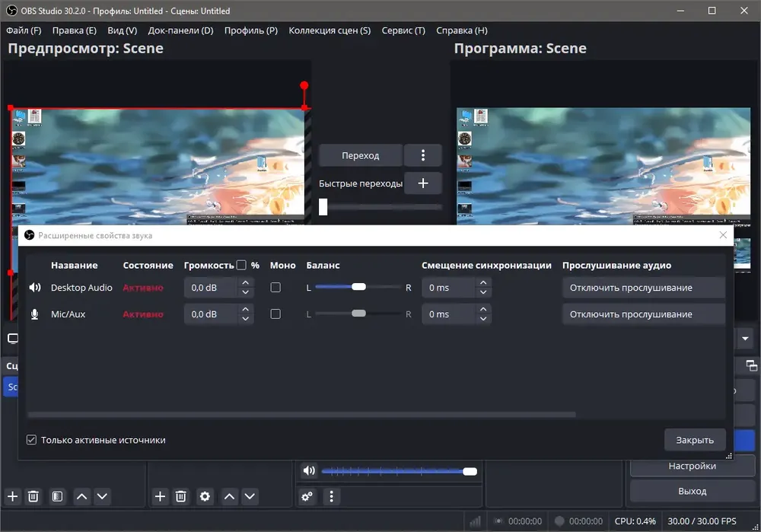Enable Mono for Desktop Audio
The height and width of the screenshot is (532, 761).
(275, 288)
